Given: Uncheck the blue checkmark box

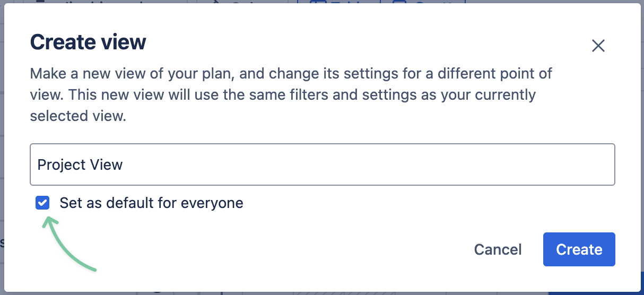Looking at the screenshot, I should pyautogui.click(x=42, y=203).
